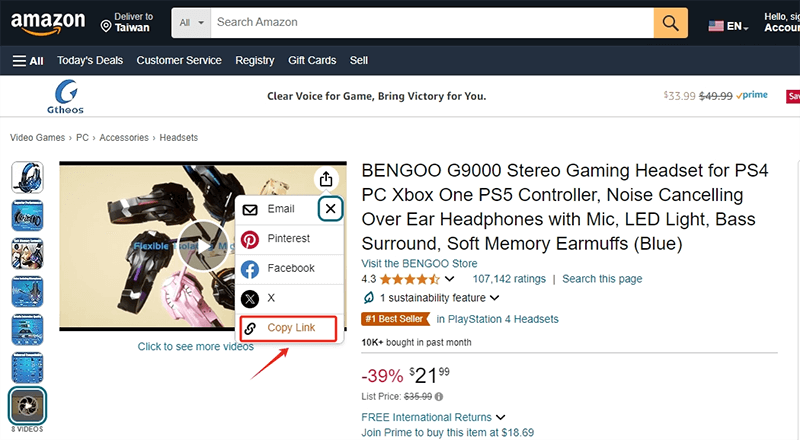The width and height of the screenshot is (800, 440).
Task: Share to Pinterest
Action: (288, 239)
